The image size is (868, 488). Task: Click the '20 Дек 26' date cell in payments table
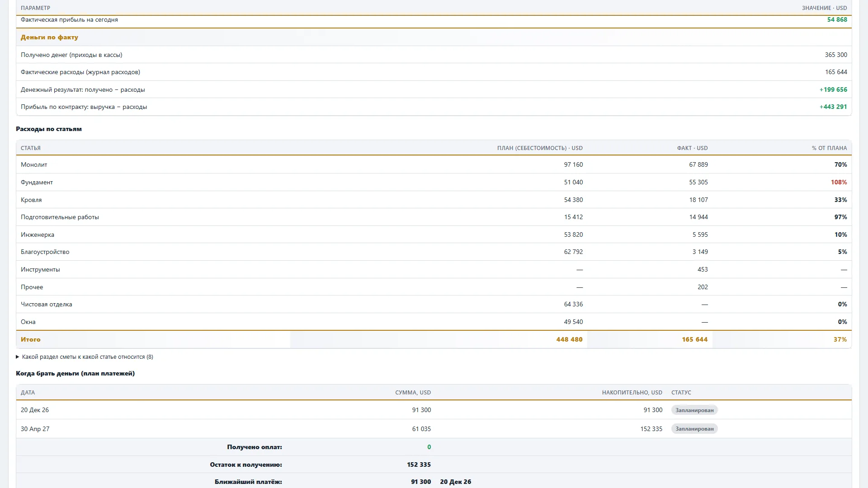click(x=35, y=410)
